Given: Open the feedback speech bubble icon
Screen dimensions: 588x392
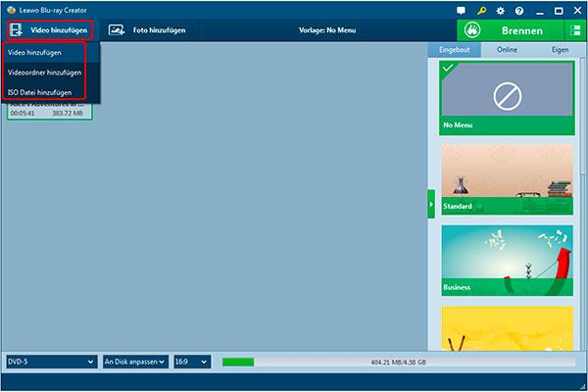Looking at the screenshot, I should (x=461, y=11).
